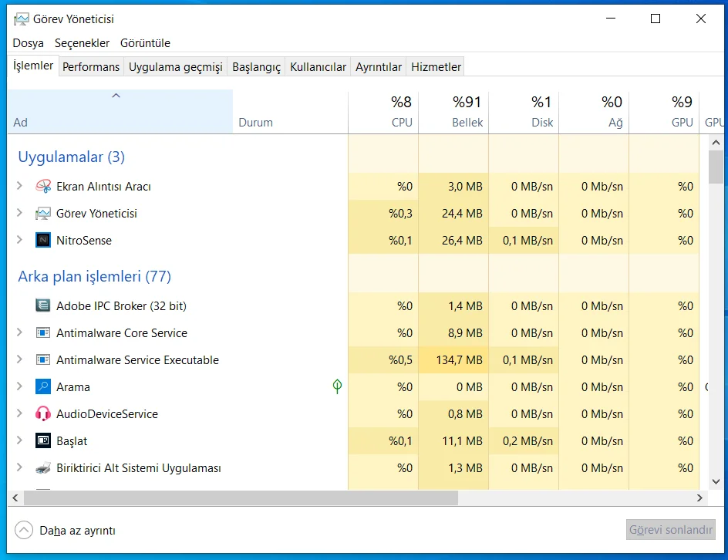
Task: Sort processes by %9 GPU column
Action: point(664,111)
